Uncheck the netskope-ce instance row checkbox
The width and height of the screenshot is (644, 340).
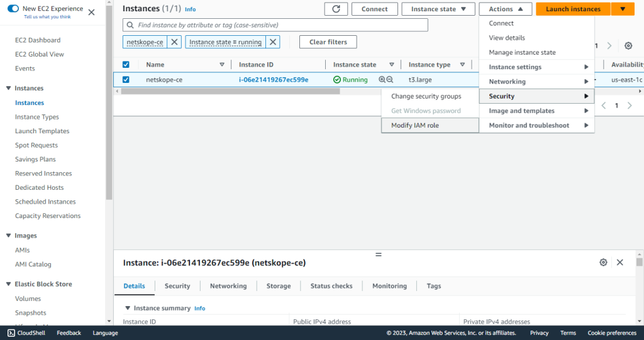coord(126,80)
